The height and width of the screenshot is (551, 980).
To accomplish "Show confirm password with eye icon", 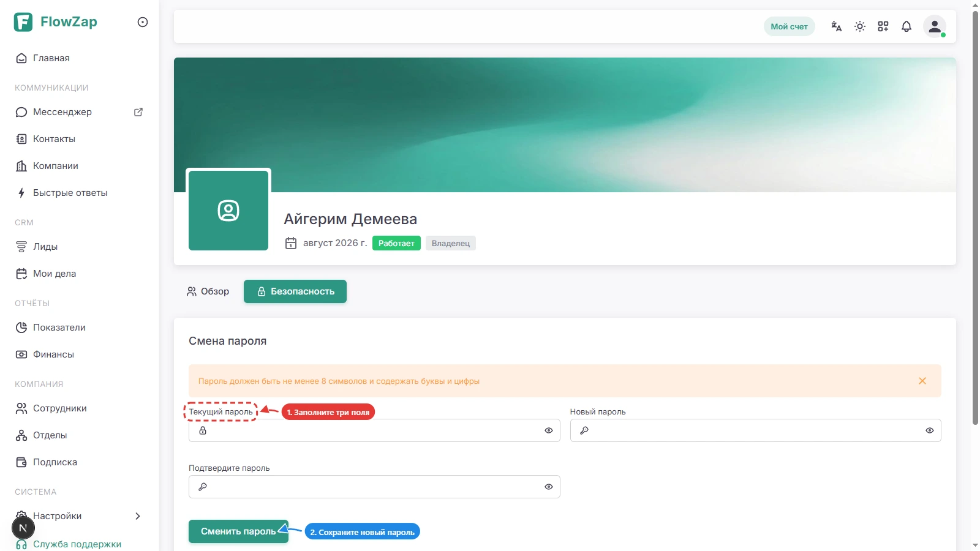I will click(549, 487).
